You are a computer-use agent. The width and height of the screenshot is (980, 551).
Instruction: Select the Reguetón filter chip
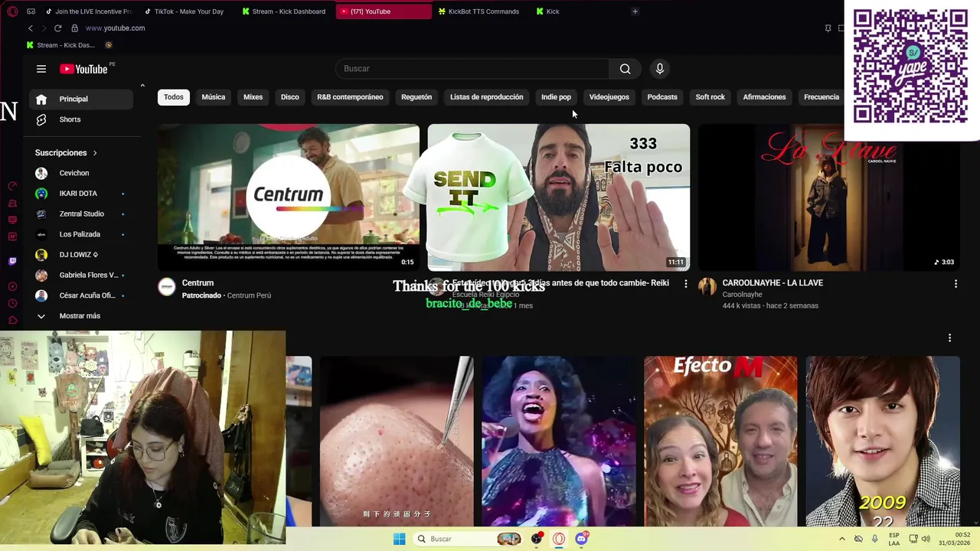(416, 97)
